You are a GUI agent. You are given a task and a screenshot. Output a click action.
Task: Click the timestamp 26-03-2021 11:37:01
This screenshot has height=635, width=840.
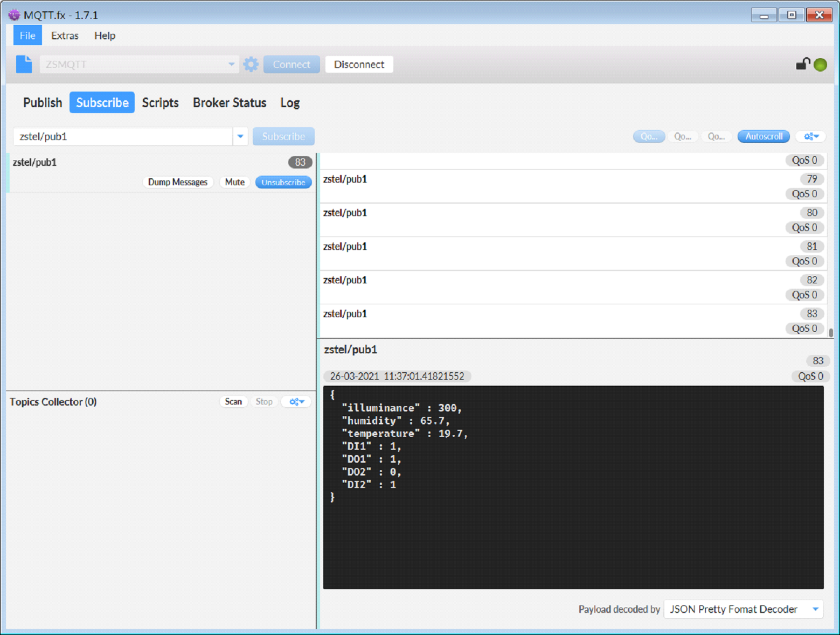(x=397, y=376)
